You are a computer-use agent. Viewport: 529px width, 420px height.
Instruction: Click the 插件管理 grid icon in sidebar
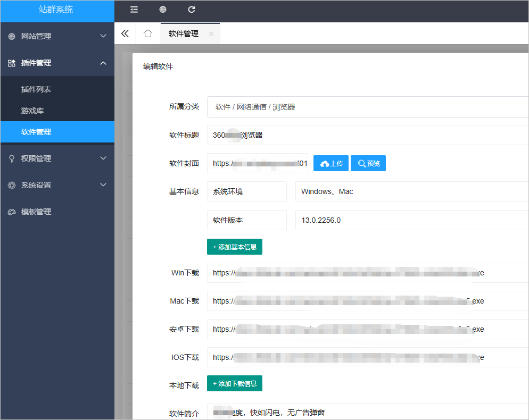click(12, 63)
